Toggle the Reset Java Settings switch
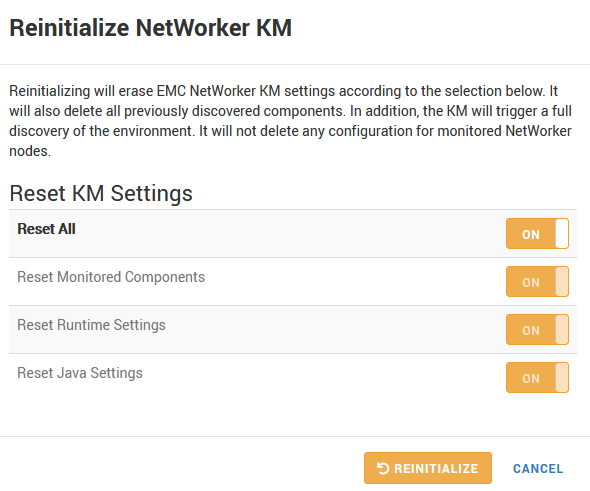The height and width of the screenshot is (491, 590). click(537, 377)
